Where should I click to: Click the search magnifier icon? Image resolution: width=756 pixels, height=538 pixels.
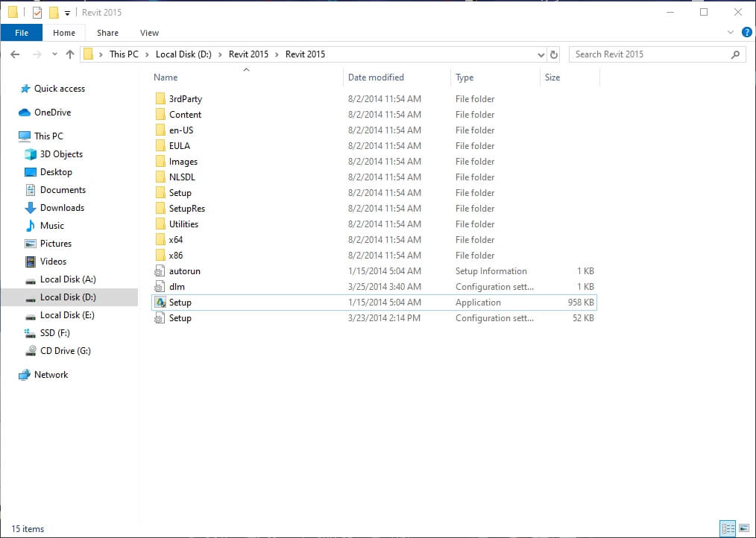point(735,54)
